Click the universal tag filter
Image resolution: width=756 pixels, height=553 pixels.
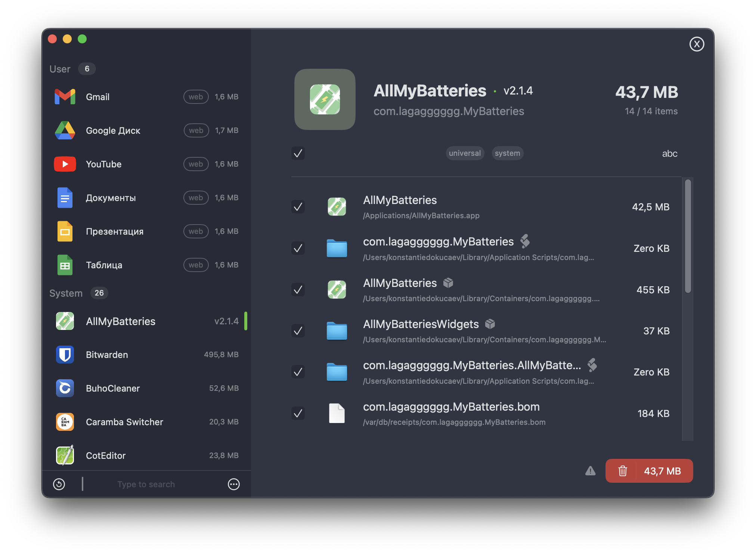[465, 153]
